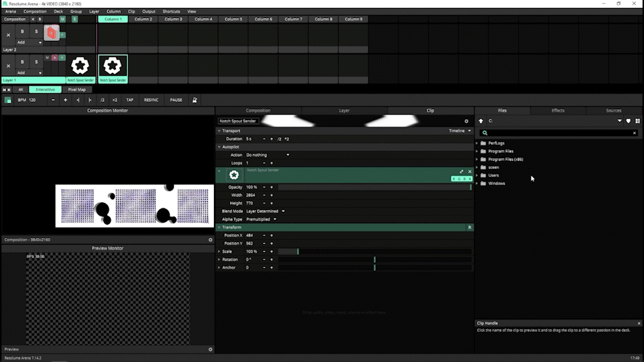Screen dimensions: 644x362
Task: Click the BPM sync indicator square
Action: point(8,100)
